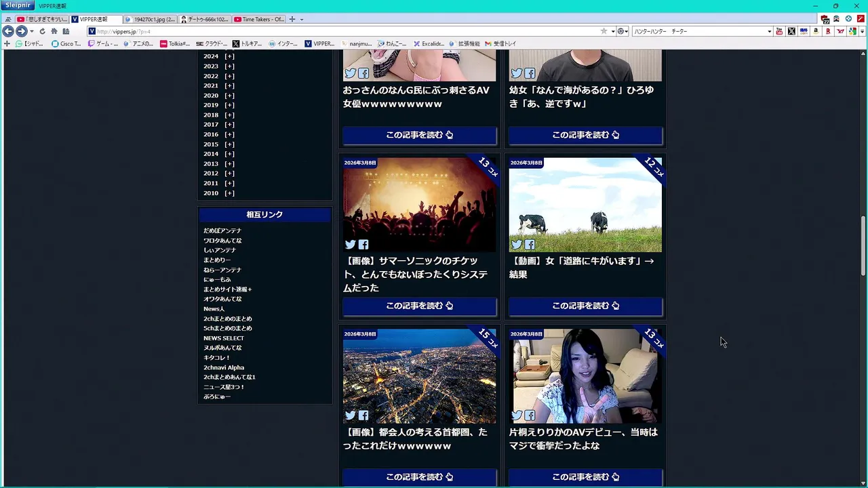Expand the 2018 archive
Viewport: 868px width, 488px height.
tap(229, 115)
